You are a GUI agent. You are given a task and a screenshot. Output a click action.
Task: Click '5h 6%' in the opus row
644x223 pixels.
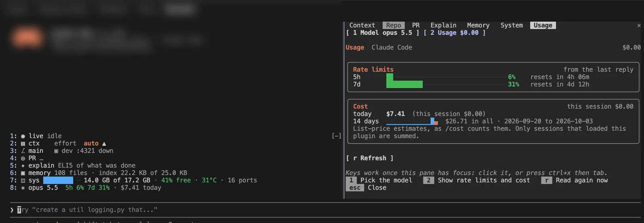74,188
